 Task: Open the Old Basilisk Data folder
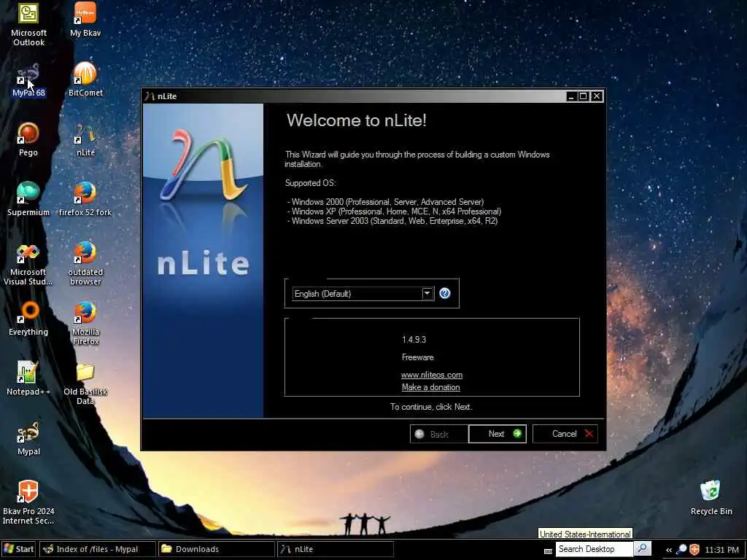pos(85,384)
